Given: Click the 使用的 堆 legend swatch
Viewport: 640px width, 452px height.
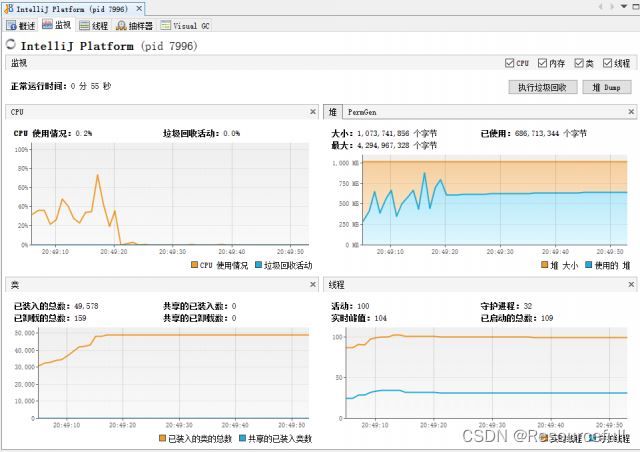Looking at the screenshot, I should [x=588, y=265].
